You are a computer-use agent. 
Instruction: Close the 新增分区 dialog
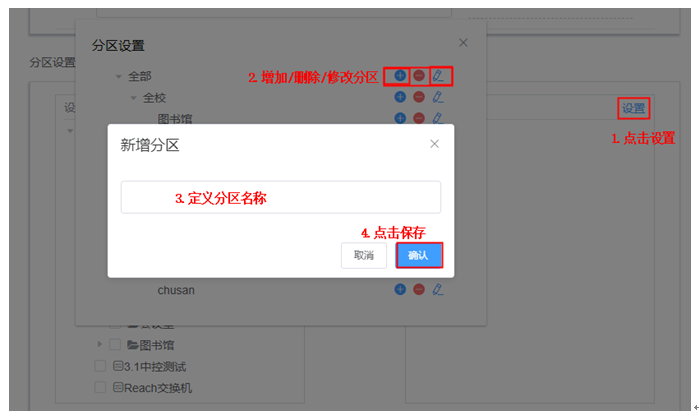[434, 144]
